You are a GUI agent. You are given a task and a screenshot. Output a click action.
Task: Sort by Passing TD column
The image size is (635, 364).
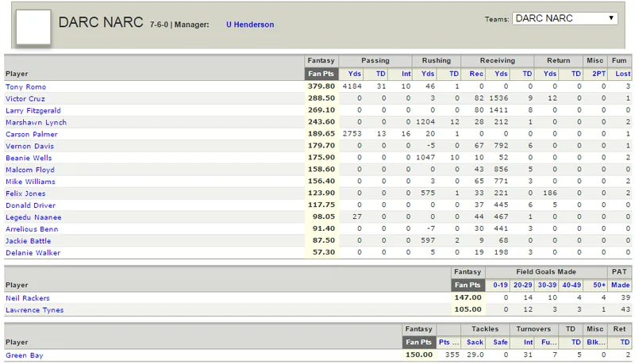click(381, 74)
